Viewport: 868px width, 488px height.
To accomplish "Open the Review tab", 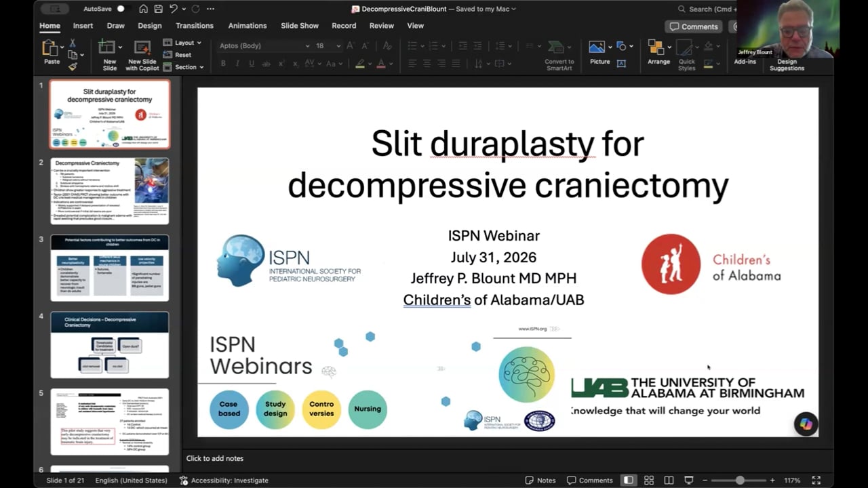I will pyautogui.click(x=381, y=26).
